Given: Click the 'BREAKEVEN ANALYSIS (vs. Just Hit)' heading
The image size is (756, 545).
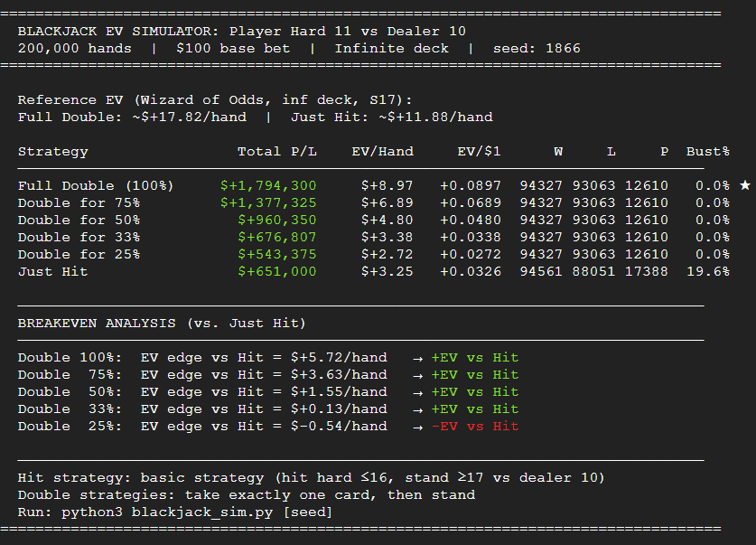Looking at the screenshot, I should point(162,324).
